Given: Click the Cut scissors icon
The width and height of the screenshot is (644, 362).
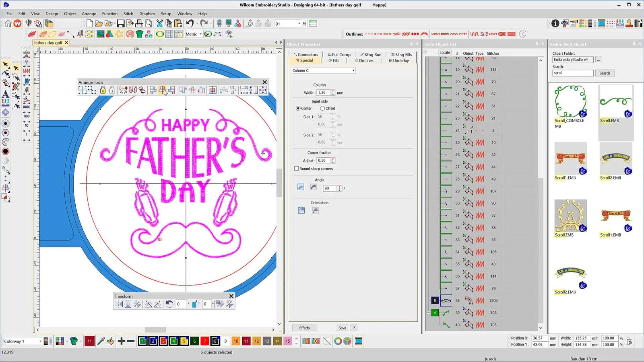Looking at the screenshot, I should click(159, 23).
